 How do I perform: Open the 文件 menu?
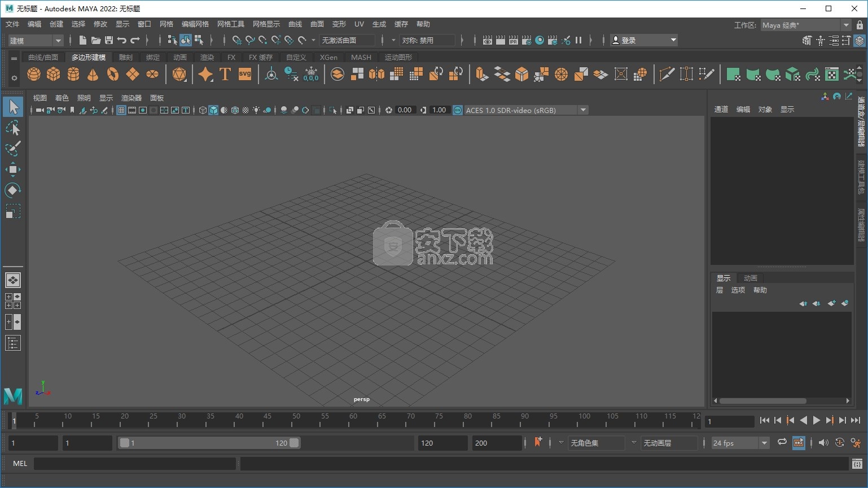[12, 24]
